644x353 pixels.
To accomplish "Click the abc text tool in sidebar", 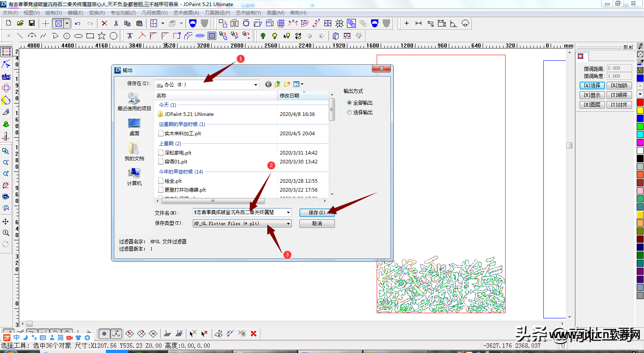I will (6, 76).
